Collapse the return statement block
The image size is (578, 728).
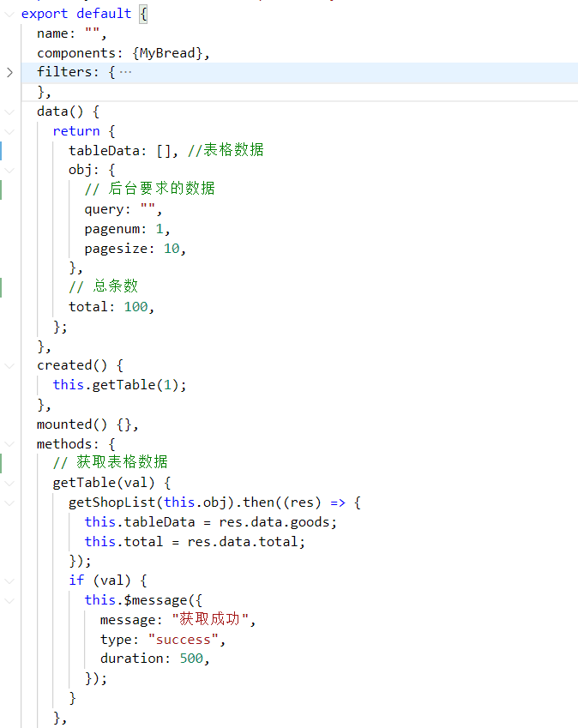coord(9,131)
